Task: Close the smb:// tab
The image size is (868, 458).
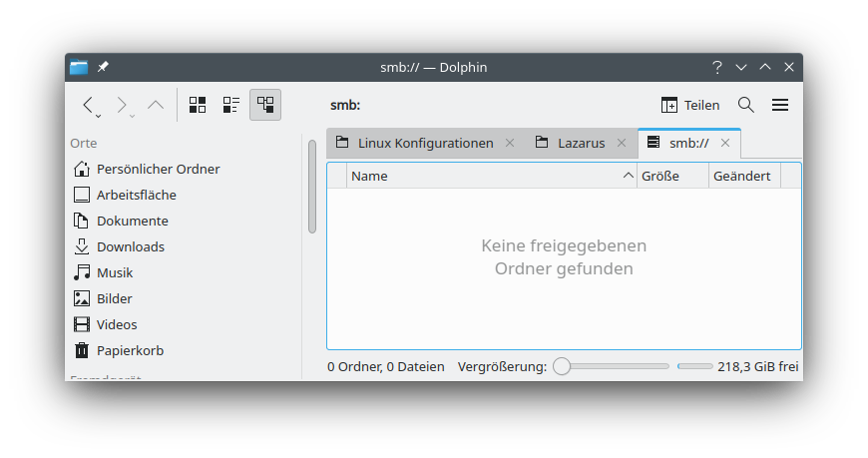Action: point(725,143)
